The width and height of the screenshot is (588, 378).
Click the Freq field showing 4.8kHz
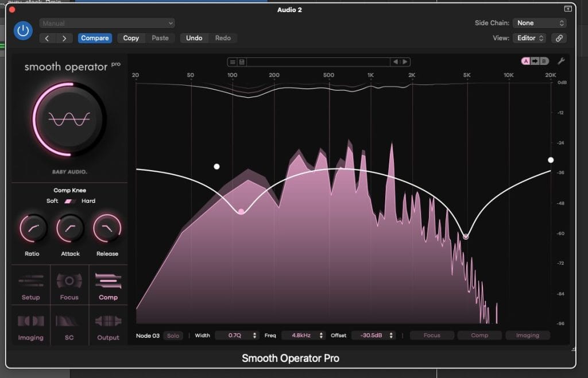point(303,335)
